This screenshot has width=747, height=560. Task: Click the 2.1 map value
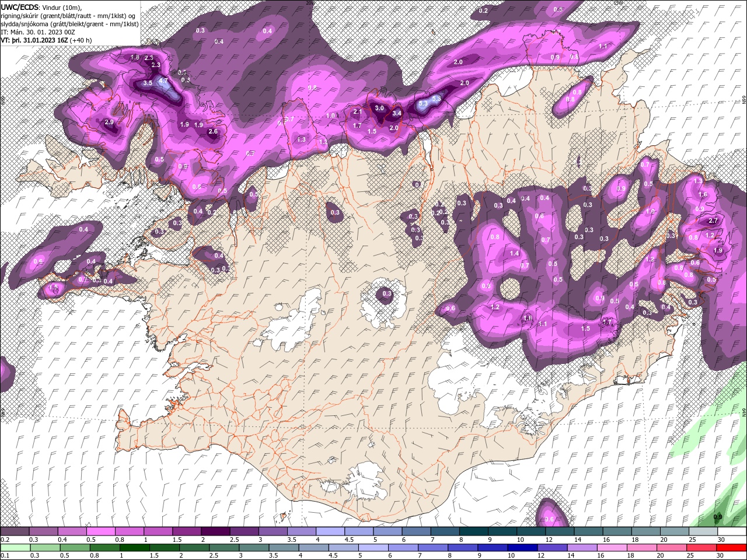tap(358, 111)
